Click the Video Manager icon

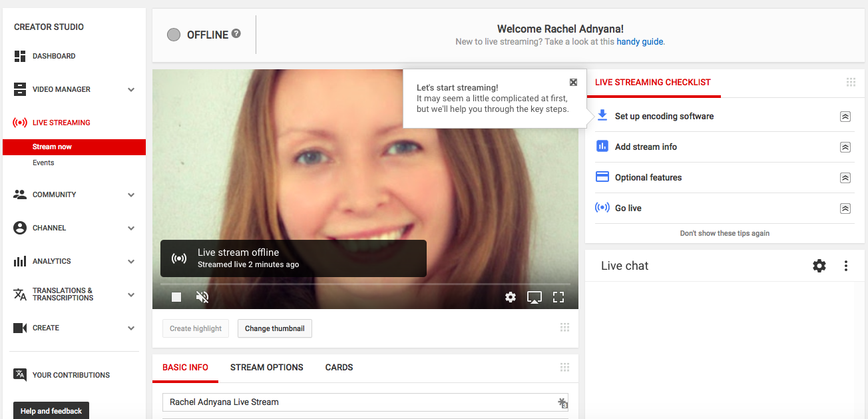point(20,89)
